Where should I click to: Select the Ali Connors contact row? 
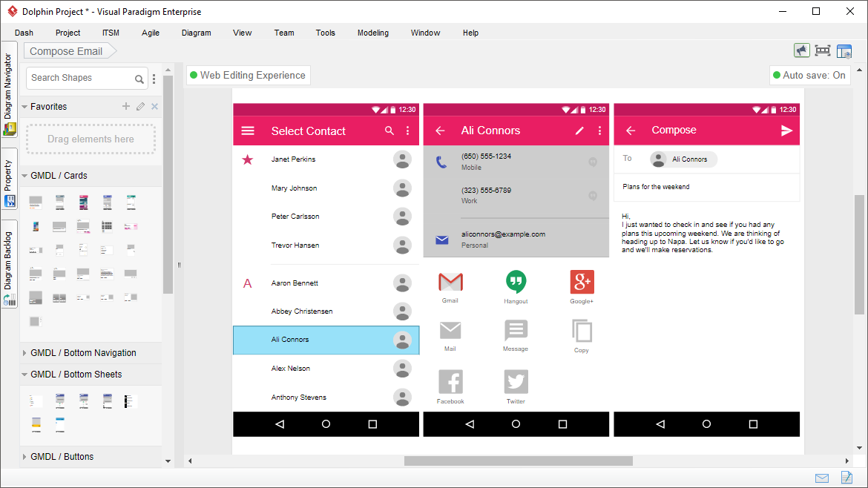pos(326,340)
